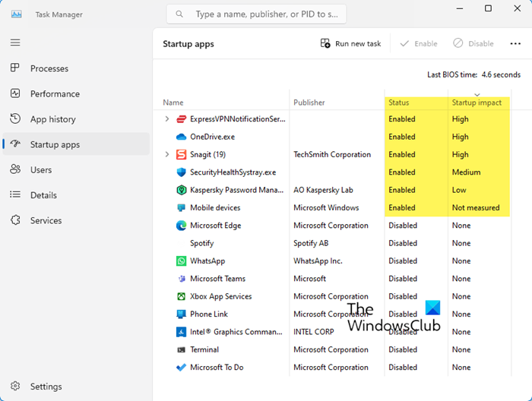This screenshot has height=401, width=532.
Task: Click the Terminal app icon
Action: coord(181,350)
